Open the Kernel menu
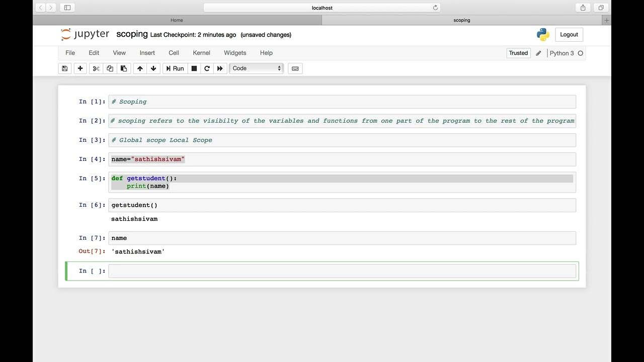Screen dimensions: 644x362 point(201,53)
